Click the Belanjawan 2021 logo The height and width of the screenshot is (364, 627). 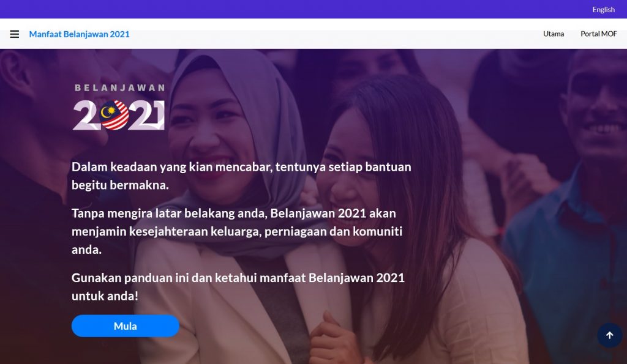pos(119,107)
